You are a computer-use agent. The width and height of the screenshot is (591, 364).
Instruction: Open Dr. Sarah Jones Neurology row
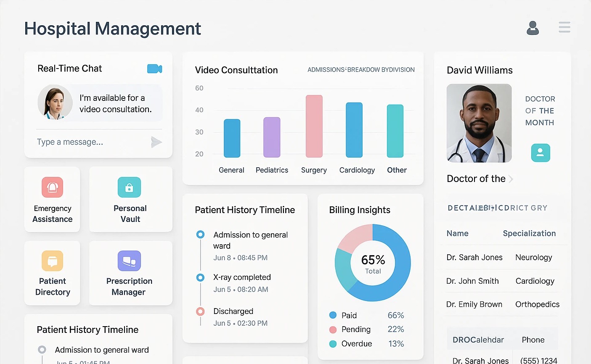[503, 257]
